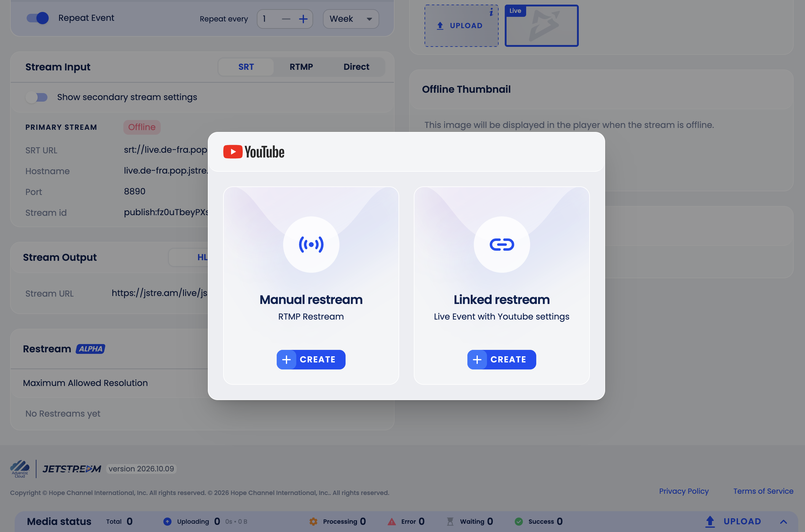Open the Week interval dropdown
The width and height of the screenshot is (805, 532).
351,19
